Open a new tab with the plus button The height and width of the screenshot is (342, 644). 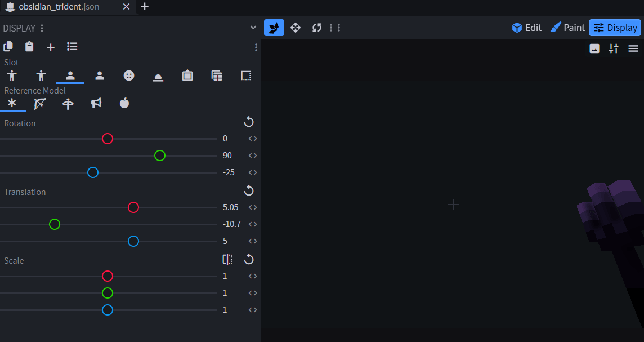click(145, 7)
